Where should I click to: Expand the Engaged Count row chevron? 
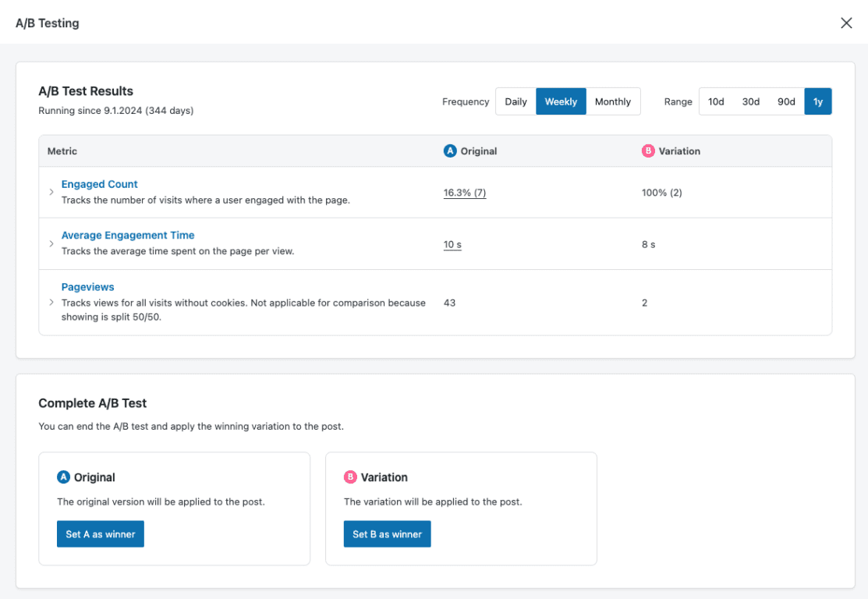51,192
